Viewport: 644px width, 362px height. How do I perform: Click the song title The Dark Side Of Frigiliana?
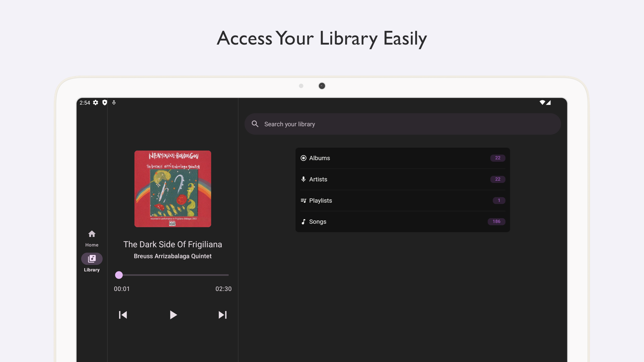[x=172, y=244]
